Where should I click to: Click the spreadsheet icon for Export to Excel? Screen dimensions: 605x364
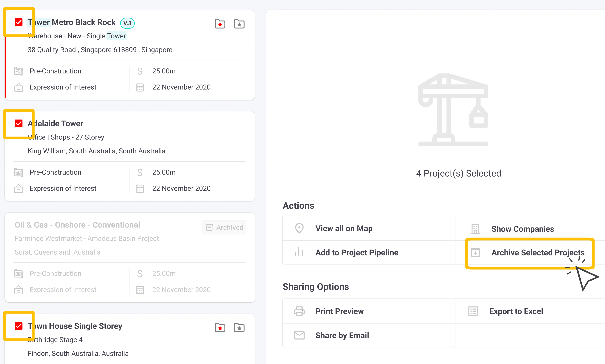click(473, 311)
